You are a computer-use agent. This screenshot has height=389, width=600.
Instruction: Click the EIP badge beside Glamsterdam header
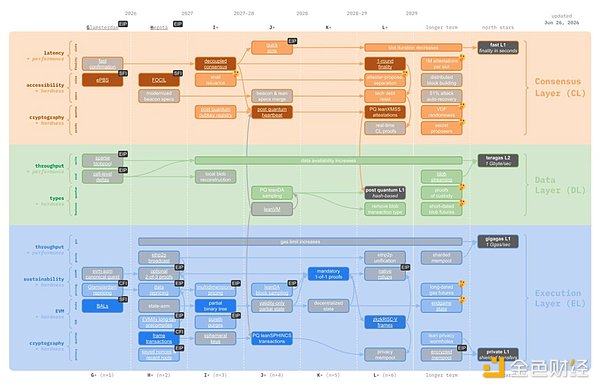tap(123, 24)
